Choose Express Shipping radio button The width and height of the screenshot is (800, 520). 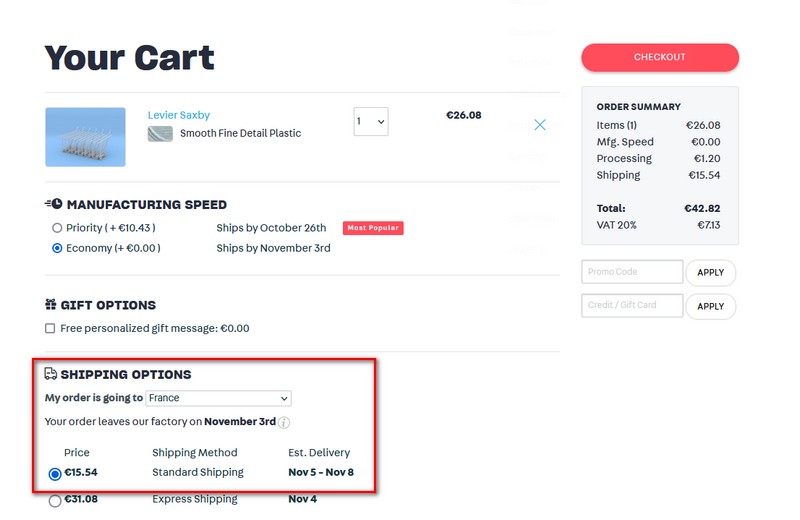(x=55, y=501)
